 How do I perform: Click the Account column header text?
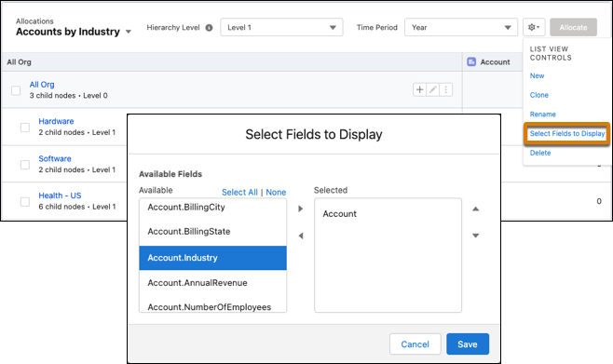pos(495,61)
